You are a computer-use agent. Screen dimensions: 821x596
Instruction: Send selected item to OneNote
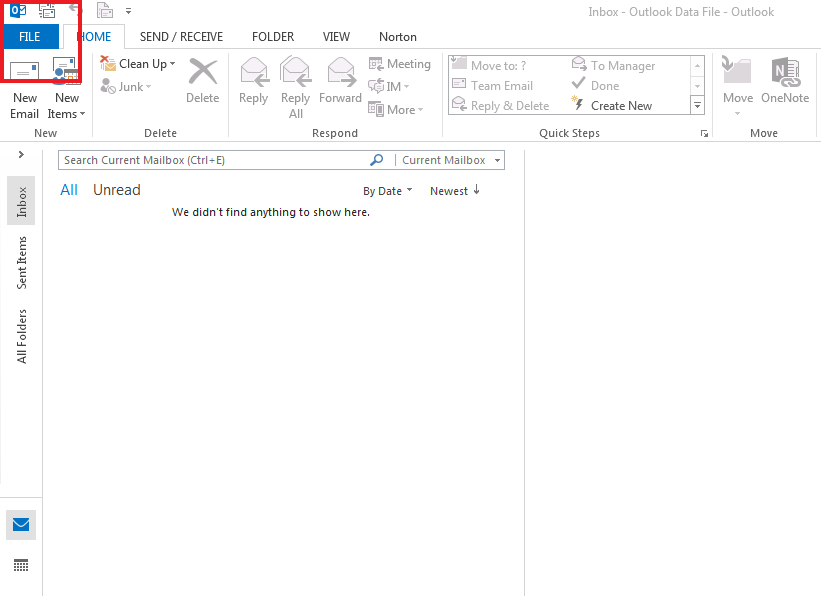pyautogui.click(x=785, y=80)
